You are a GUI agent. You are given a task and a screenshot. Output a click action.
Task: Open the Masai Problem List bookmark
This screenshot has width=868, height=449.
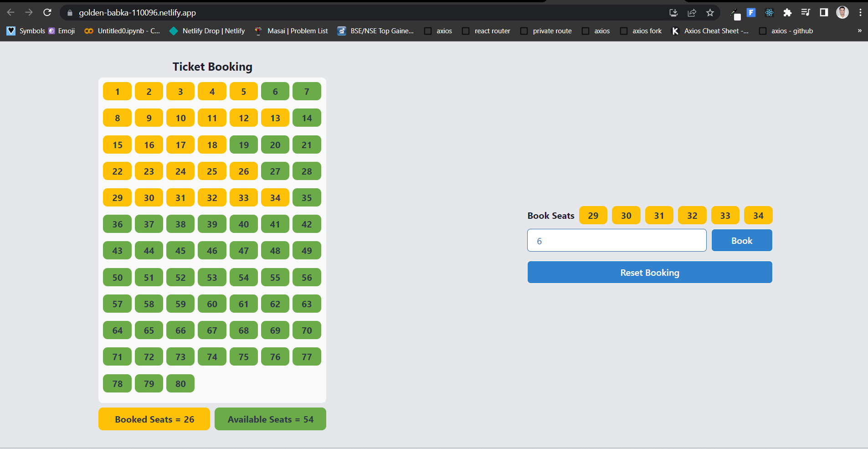tap(291, 31)
